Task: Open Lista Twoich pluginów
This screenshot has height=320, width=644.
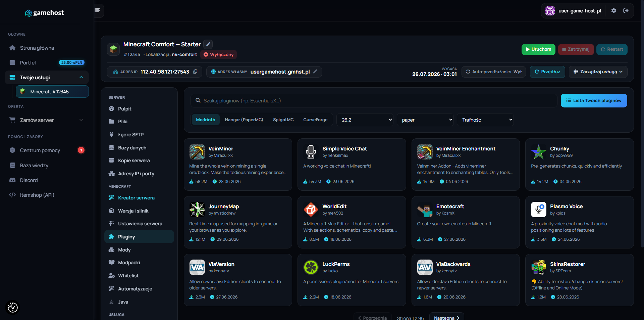Action: click(594, 100)
